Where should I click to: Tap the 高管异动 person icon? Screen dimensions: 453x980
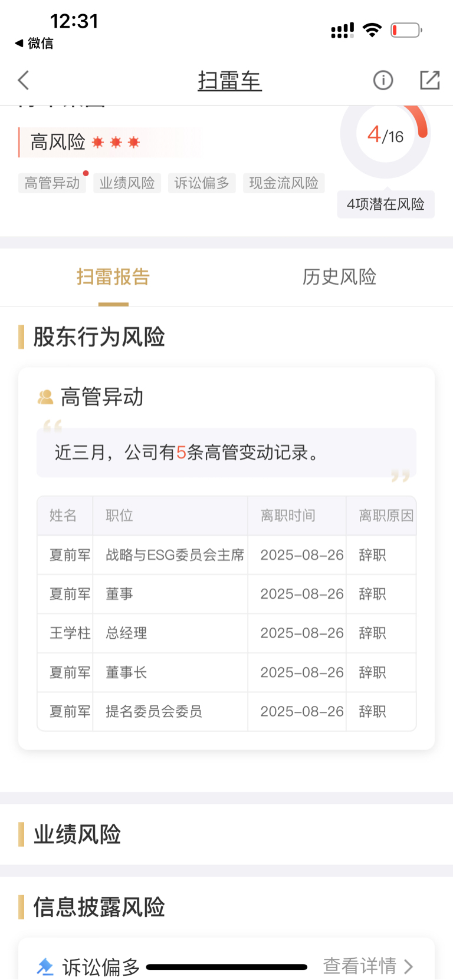click(45, 397)
